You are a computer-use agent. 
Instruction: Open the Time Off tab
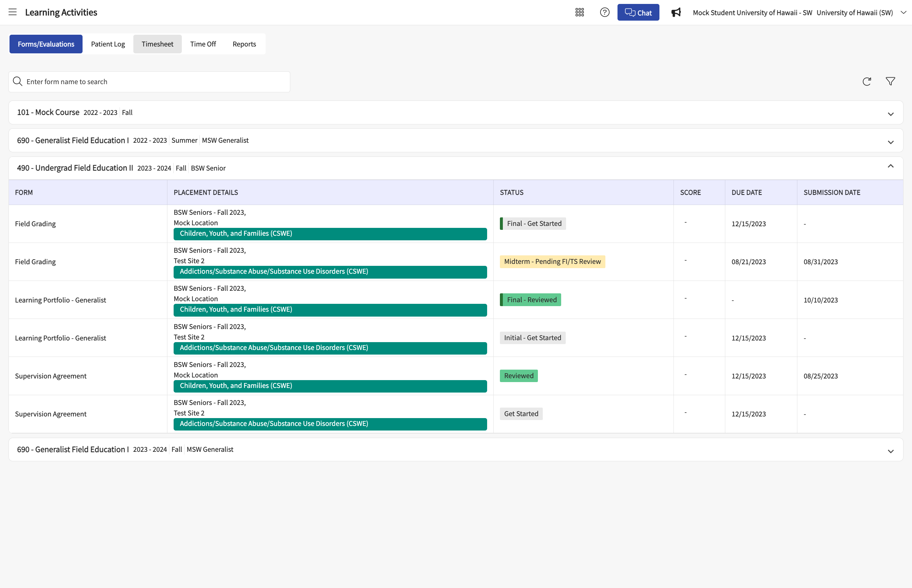pyautogui.click(x=203, y=44)
